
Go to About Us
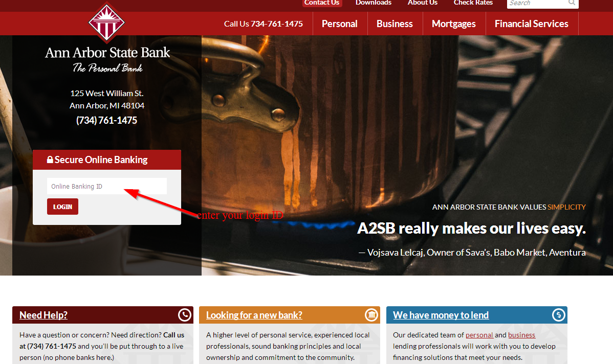(423, 3)
